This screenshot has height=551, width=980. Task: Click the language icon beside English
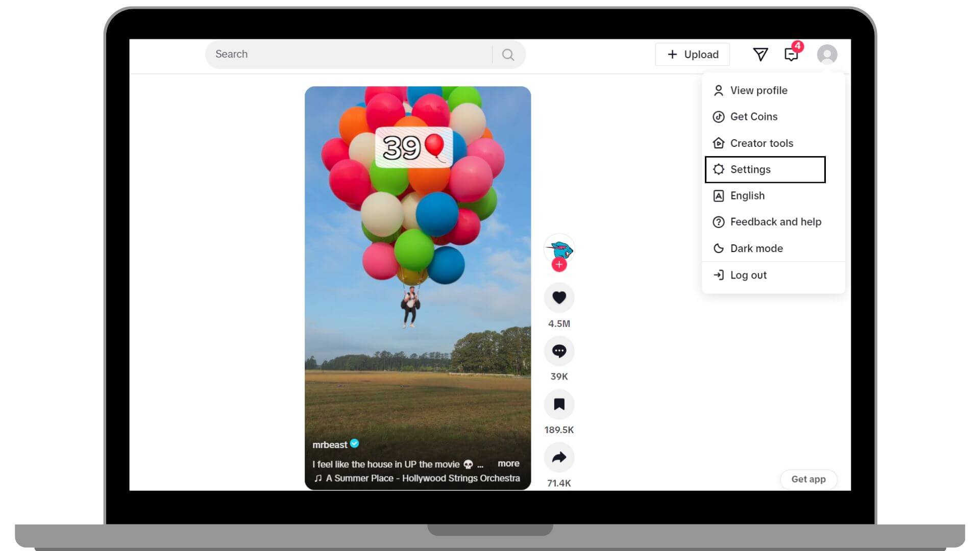click(719, 196)
